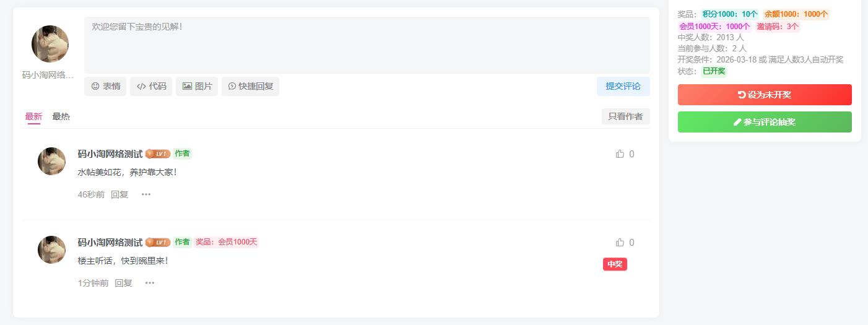Click the LV1 badge on second comment
868x325 pixels.
(158, 243)
